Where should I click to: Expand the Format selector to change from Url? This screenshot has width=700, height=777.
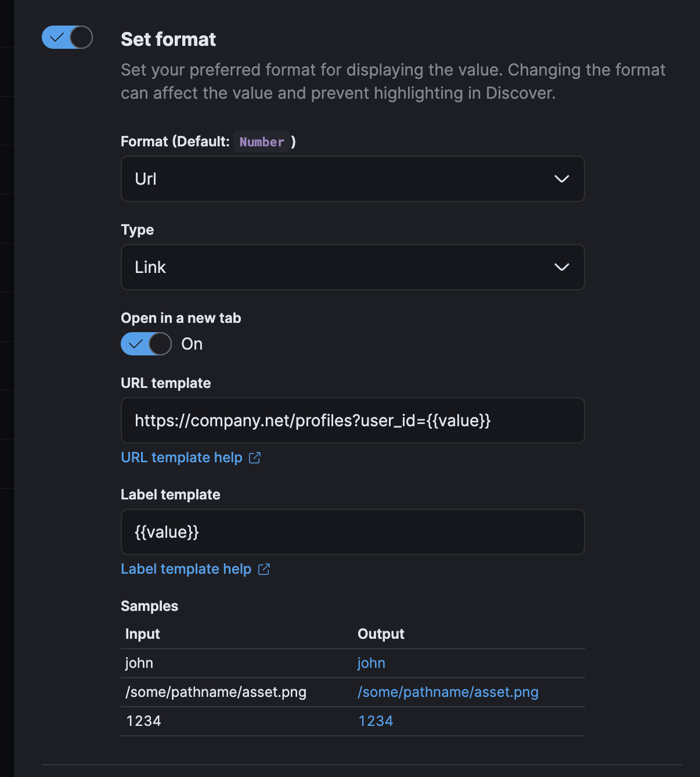pos(352,179)
